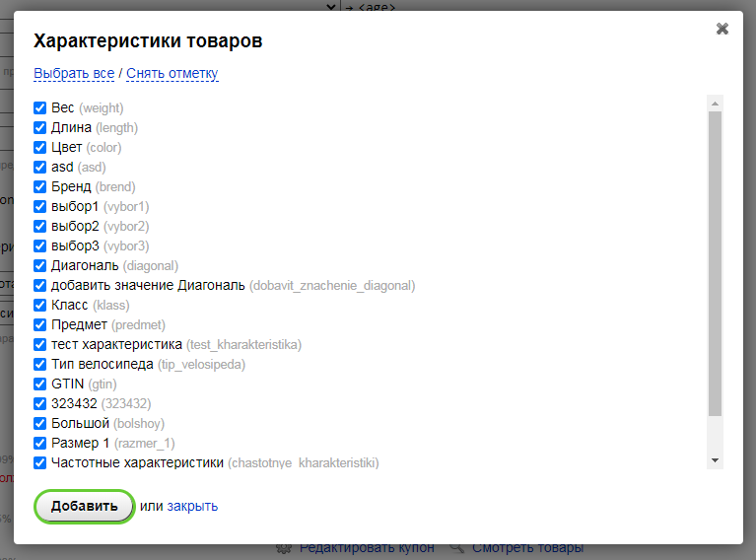Click the scrollbar up arrow
756x560 pixels.
[715, 104]
